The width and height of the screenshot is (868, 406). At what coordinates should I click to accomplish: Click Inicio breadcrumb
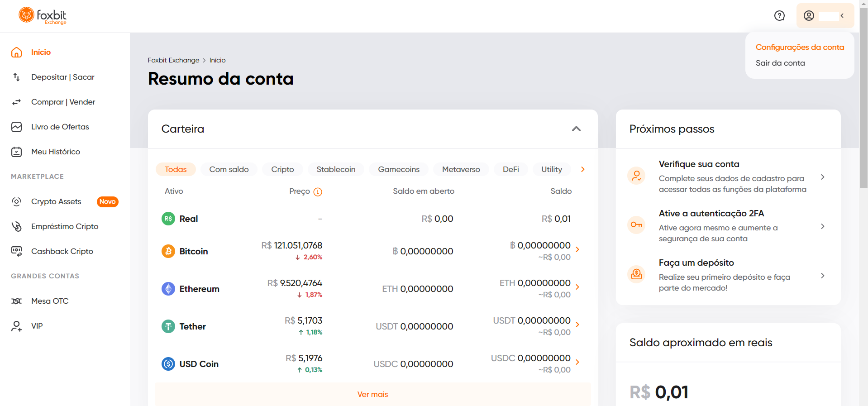[x=217, y=60]
